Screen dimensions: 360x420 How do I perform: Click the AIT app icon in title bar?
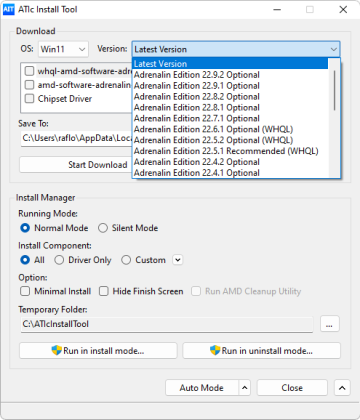pos(9,9)
